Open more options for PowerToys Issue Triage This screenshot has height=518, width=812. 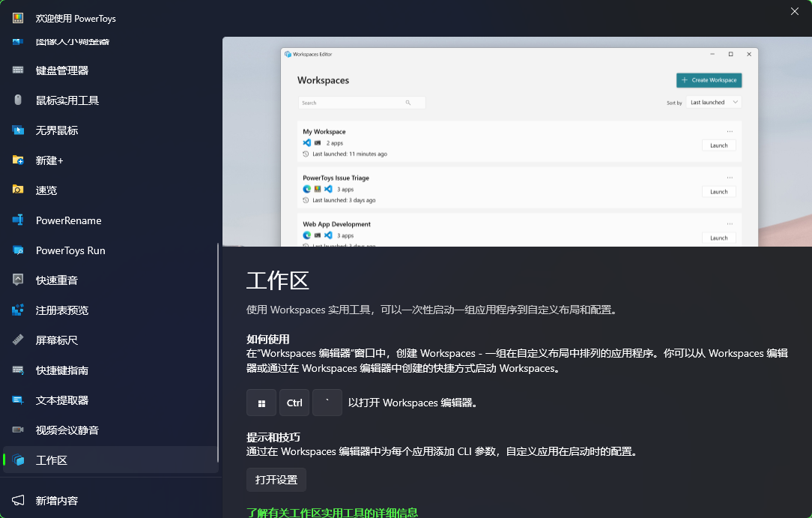coord(730,177)
